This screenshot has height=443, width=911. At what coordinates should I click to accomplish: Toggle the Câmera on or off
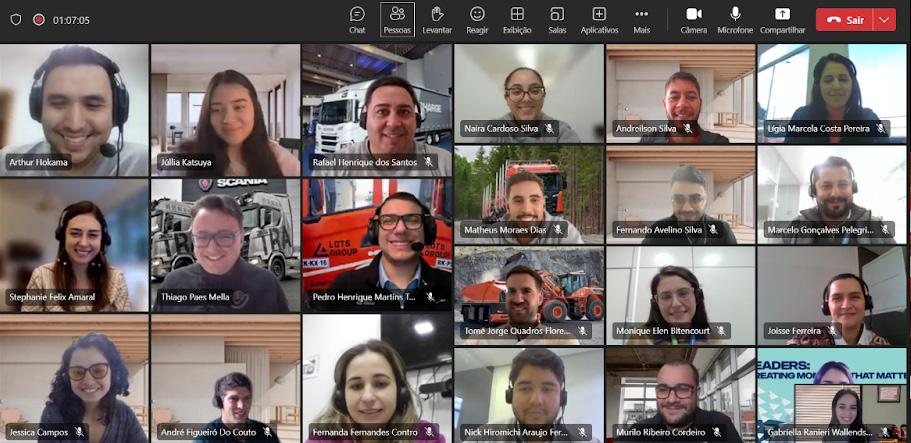coord(694,20)
